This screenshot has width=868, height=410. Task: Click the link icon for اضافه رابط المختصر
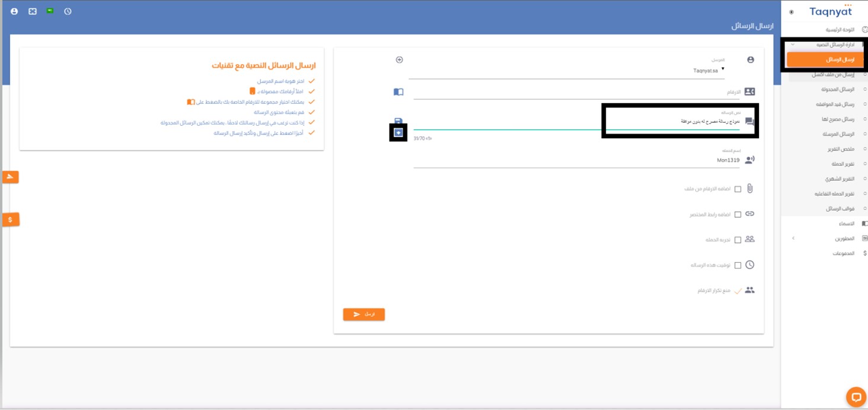click(x=749, y=214)
